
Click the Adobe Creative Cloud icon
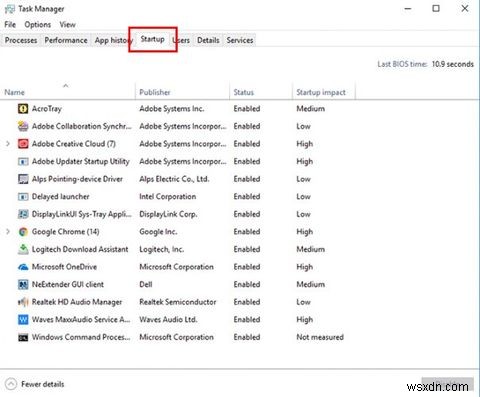pos(23,144)
